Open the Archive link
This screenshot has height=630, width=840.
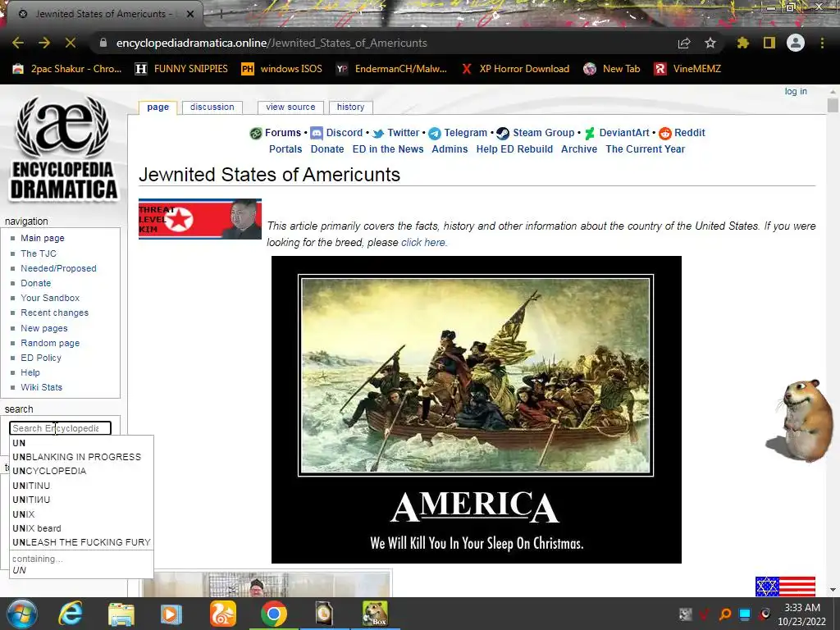(x=578, y=149)
